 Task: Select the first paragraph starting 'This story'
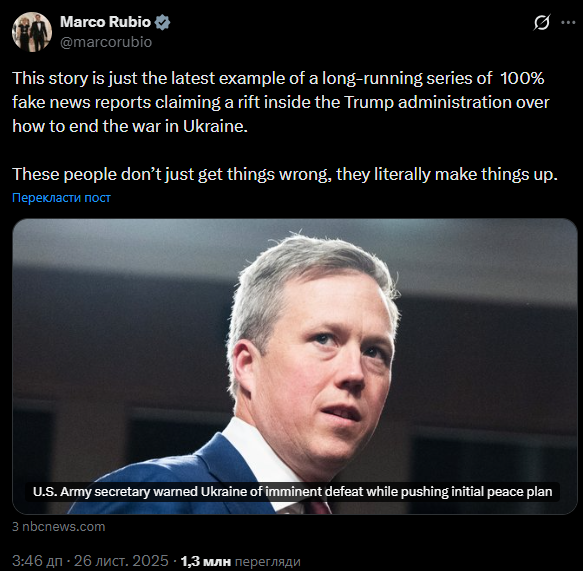281,102
